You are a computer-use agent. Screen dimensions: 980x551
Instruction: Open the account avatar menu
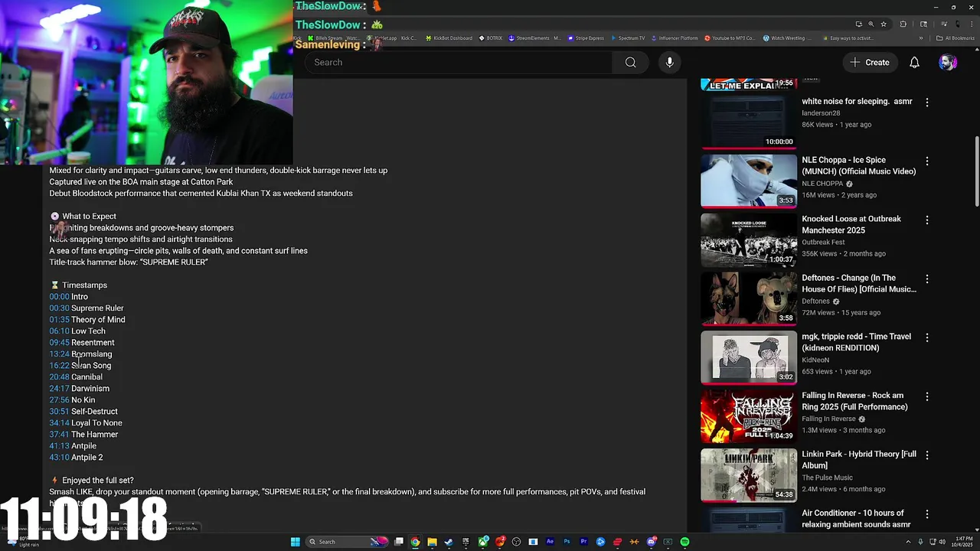coord(948,62)
